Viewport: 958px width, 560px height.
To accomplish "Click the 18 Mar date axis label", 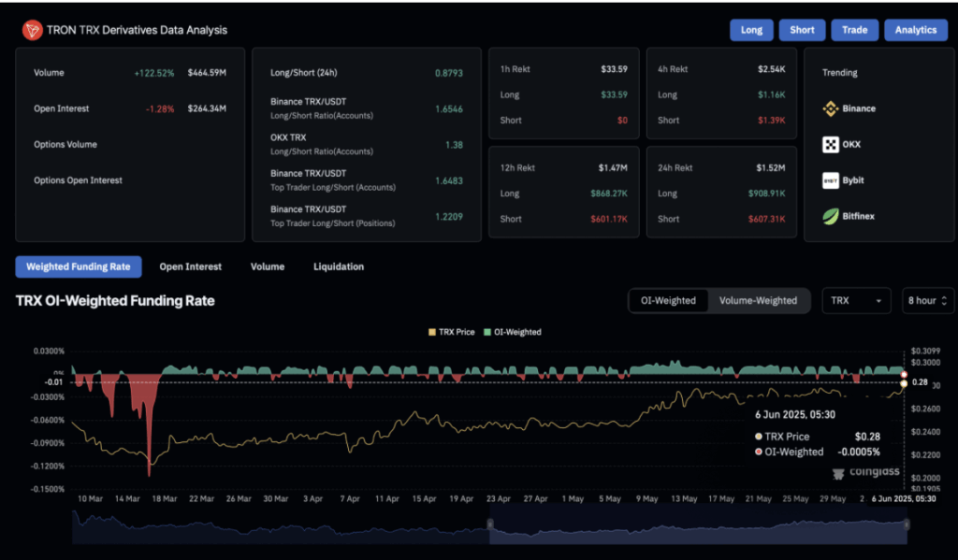I will click(x=165, y=499).
